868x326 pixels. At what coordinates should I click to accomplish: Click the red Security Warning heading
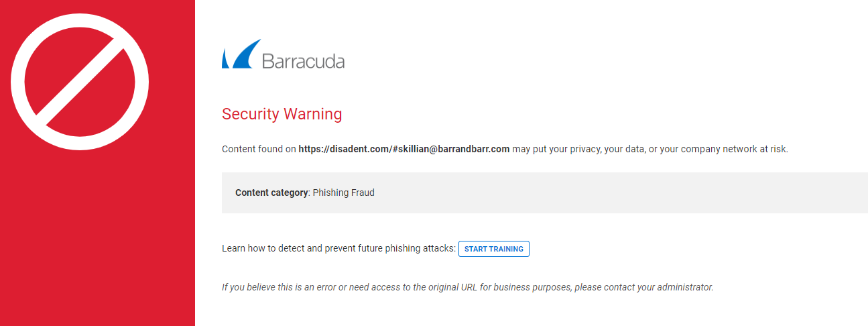pos(282,114)
